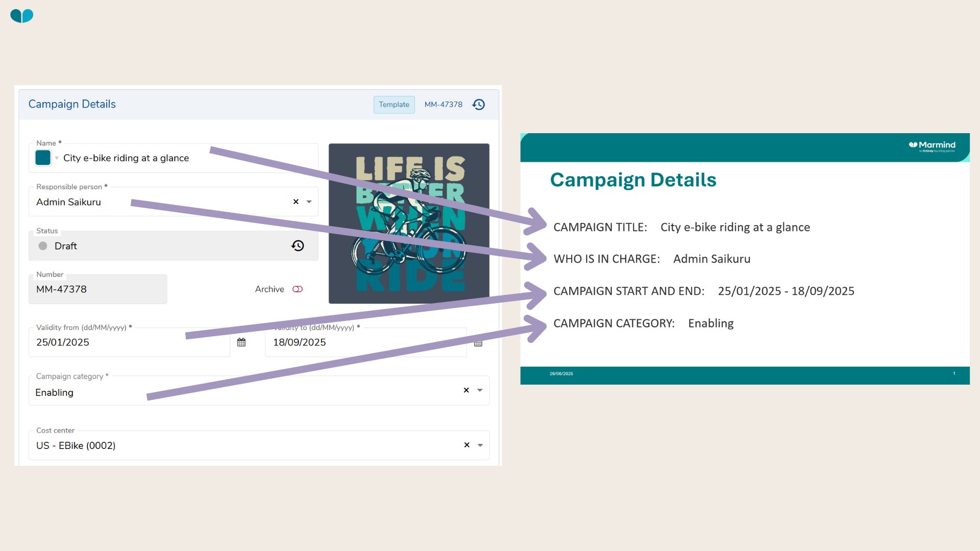Open calendar picker for Validity to
The width and height of the screenshot is (980, 551).
click(478, 343)
